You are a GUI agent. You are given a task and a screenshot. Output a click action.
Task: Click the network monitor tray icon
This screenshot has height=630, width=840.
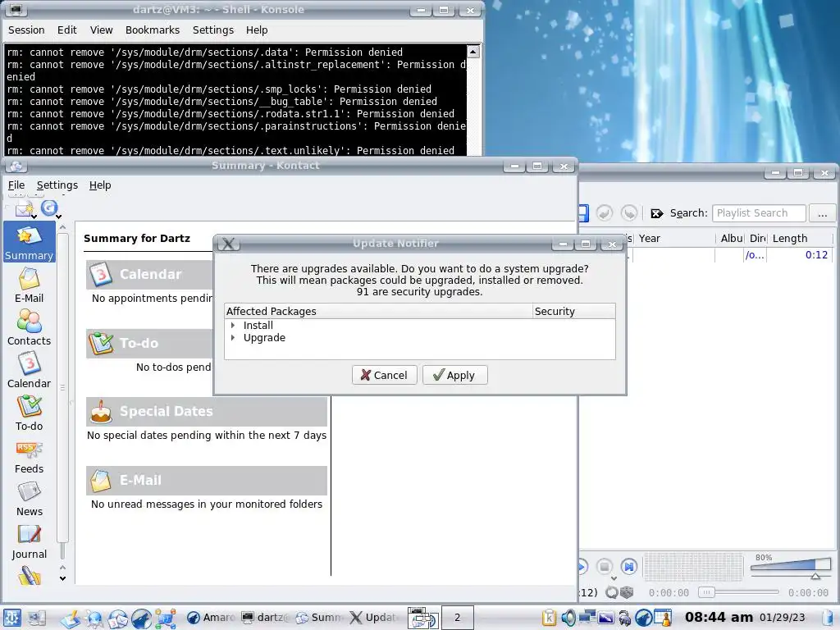coord(587,617)
